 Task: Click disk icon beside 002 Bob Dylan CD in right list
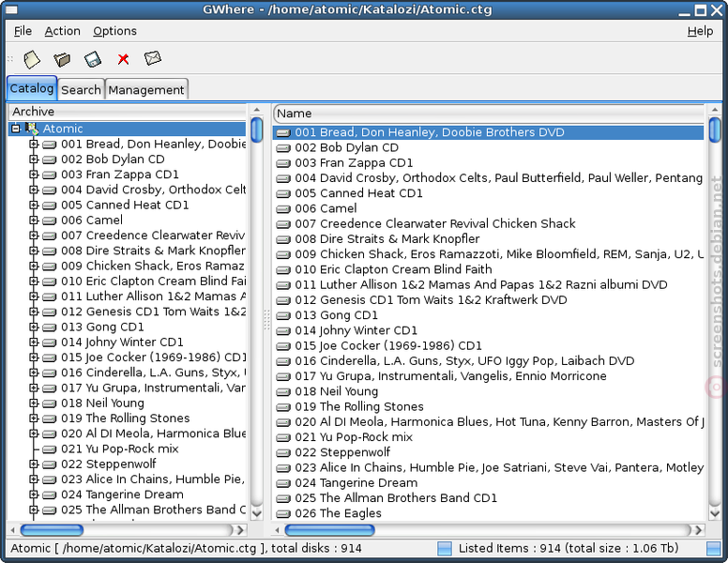pos(283,148)
